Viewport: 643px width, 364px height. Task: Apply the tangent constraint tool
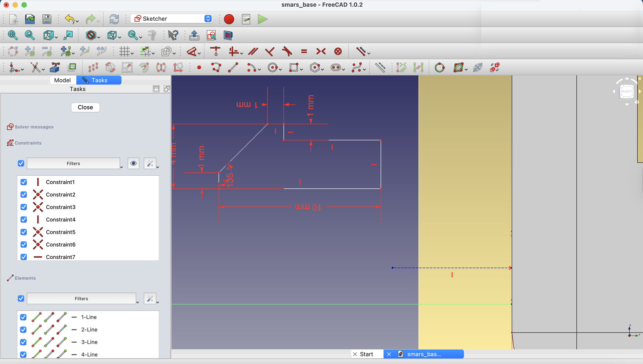(x=287, y=51)
